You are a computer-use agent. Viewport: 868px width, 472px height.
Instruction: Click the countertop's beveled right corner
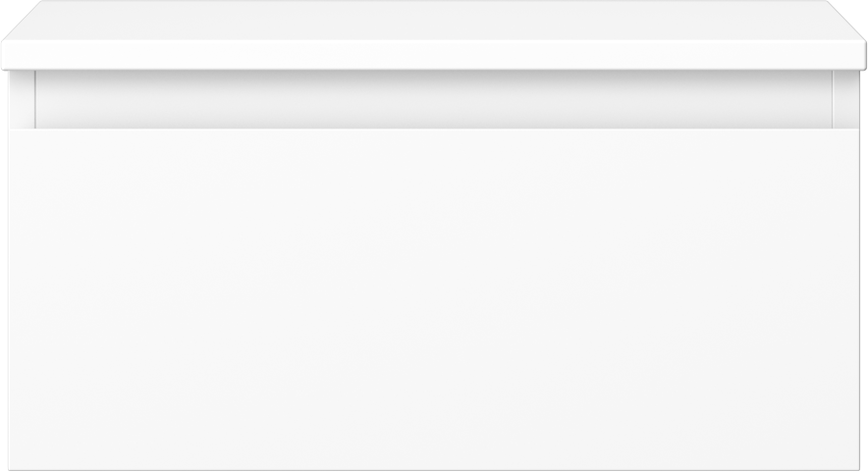[845, 21]
